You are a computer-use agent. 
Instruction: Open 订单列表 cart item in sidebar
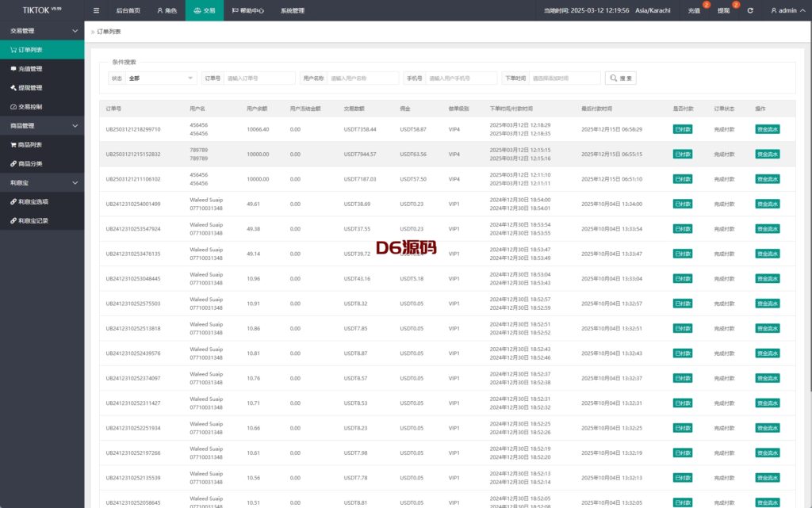tap(42, 50)
